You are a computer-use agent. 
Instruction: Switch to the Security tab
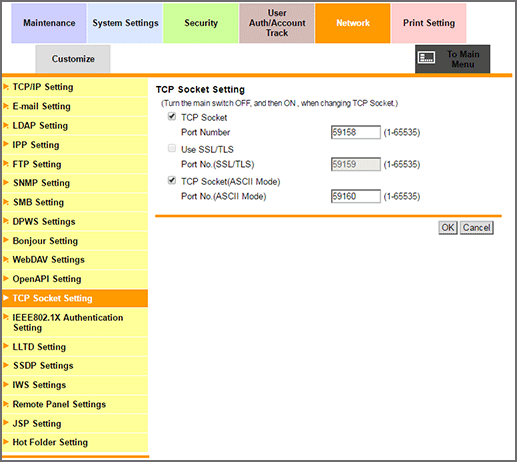pos(201,23)
